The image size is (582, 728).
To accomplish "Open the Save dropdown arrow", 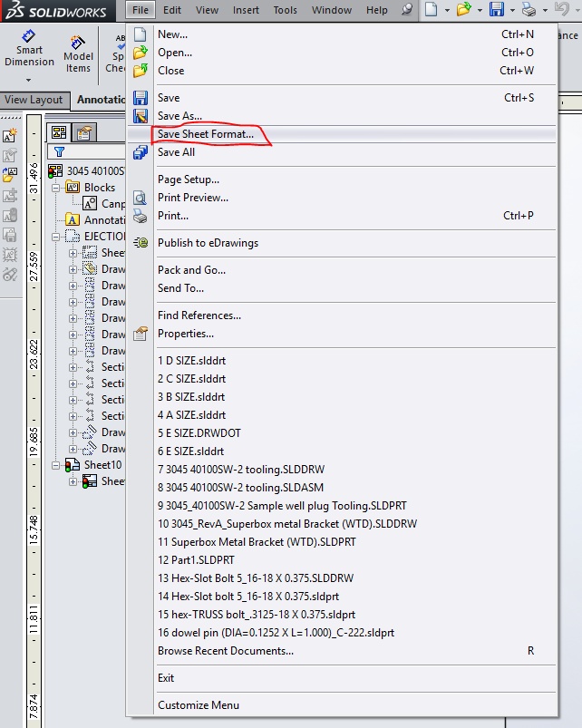I will tap(512, 10).
